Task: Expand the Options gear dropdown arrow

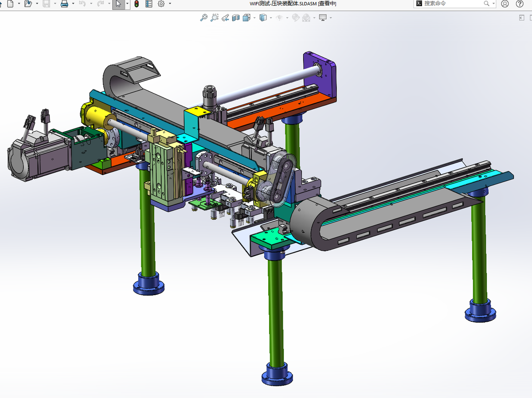Action: click(x=170, y=4)
